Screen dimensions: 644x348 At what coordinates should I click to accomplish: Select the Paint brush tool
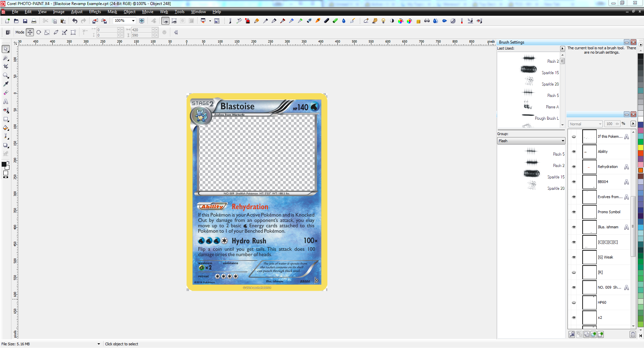(6, 136)
